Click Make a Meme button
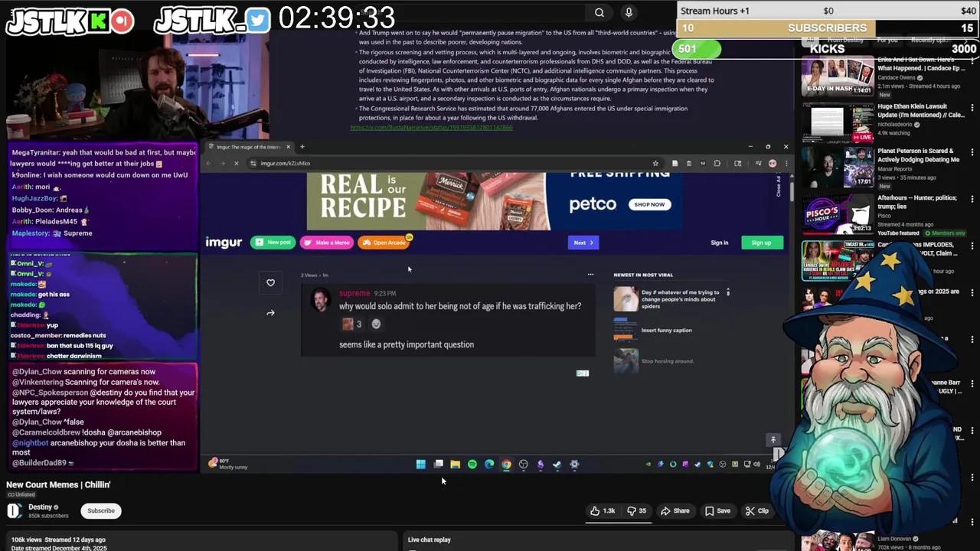This screenshot has width=980, height=551. (x=327, y=243)
